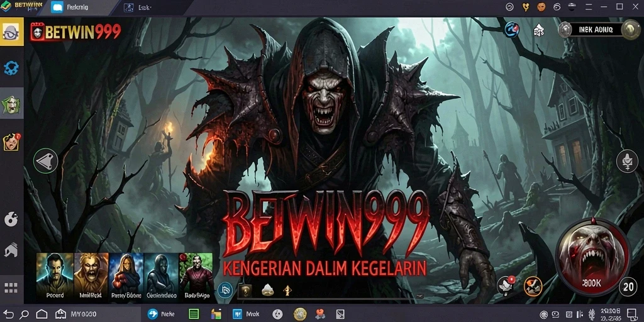Image resolution: width=644 pixels, height=322 pixels.
Task: Click the home outline icon in bottom bar
Action: (x=42, y=314)
